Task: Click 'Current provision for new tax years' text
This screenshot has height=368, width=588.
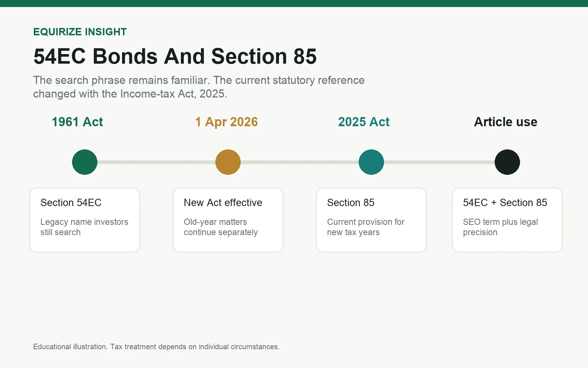Action: pos(366,227)
